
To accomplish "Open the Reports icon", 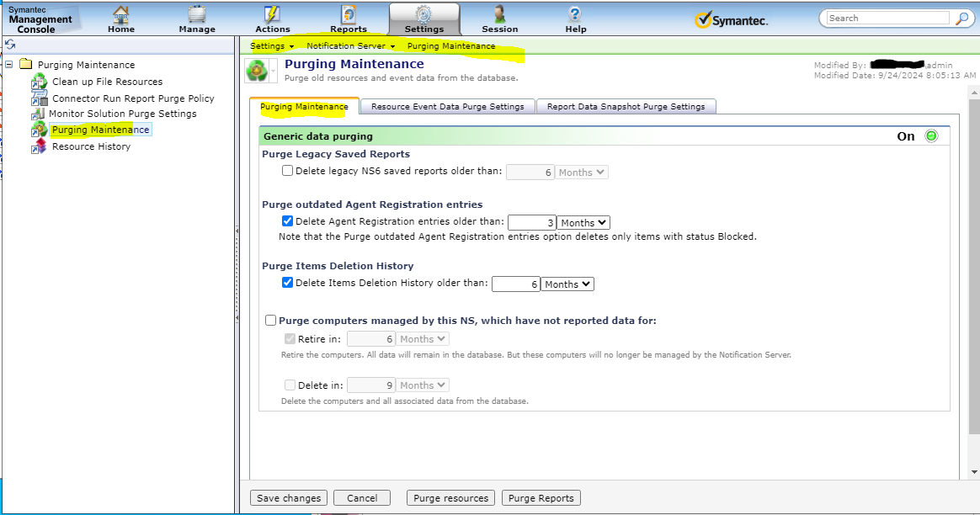I will pyautogui.click(x=349, y=15).
